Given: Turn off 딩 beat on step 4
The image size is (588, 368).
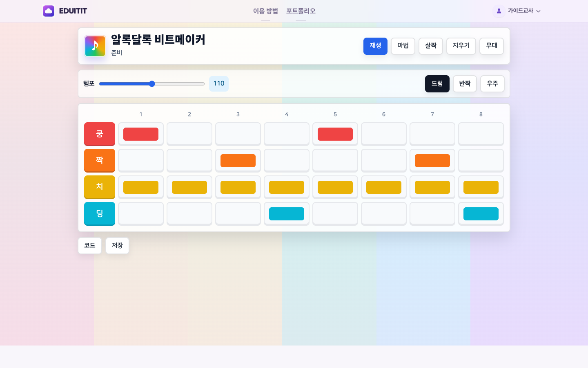Looking at the screenshot, I should point(287,214).
